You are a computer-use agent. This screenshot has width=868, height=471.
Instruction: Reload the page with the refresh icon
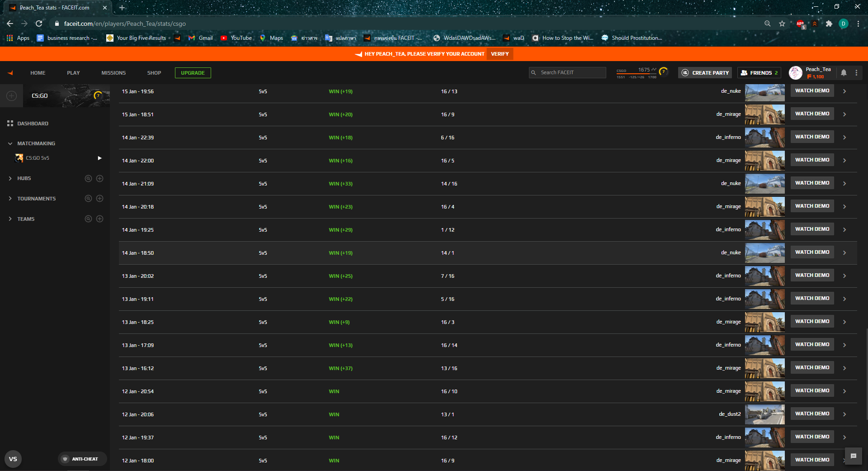(x=39, y=24)
